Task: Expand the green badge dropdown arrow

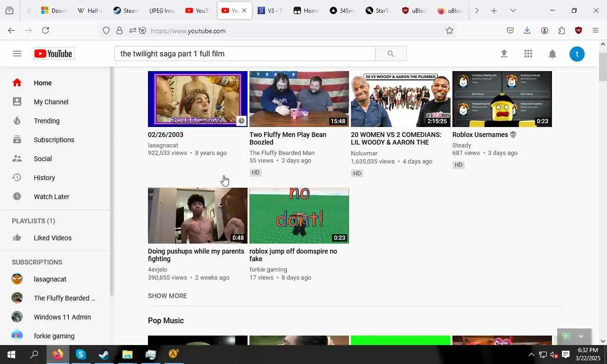Action: click(x=581, y=337)
